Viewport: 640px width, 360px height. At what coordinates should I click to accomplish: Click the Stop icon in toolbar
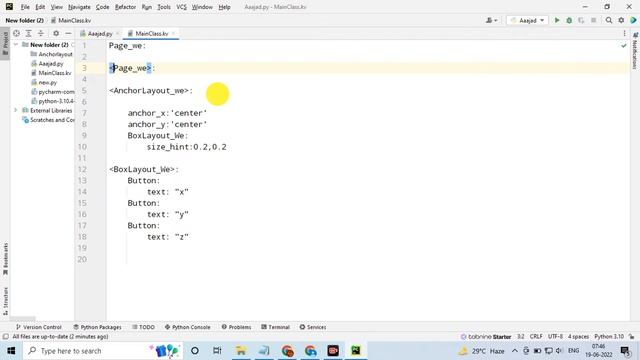(x=593, y=20)
